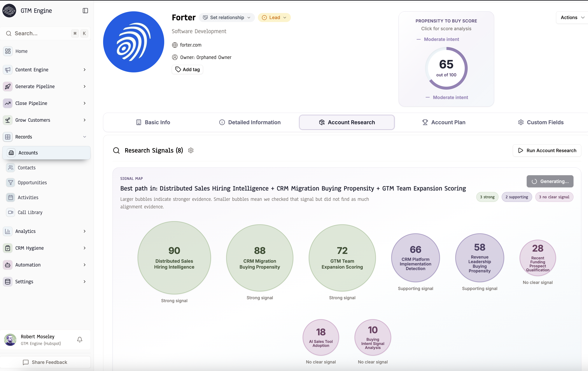
Task: Click the Settings database icon
Action: [8, 281]
